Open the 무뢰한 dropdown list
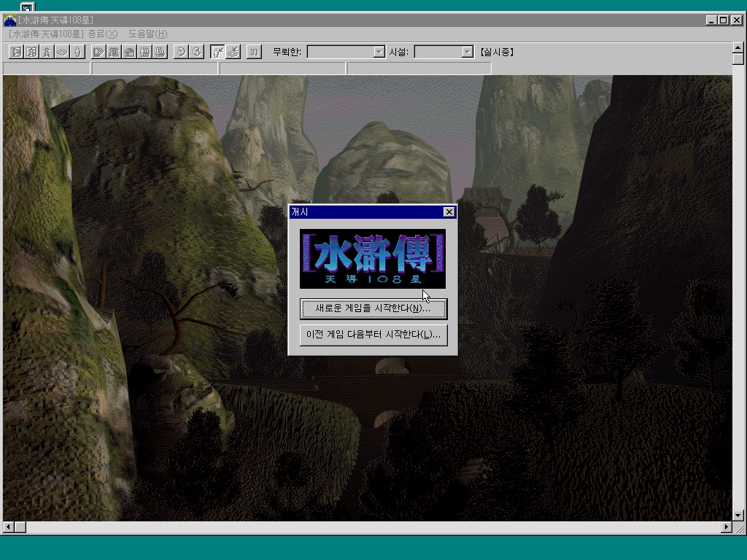 (x=379, y=52)
